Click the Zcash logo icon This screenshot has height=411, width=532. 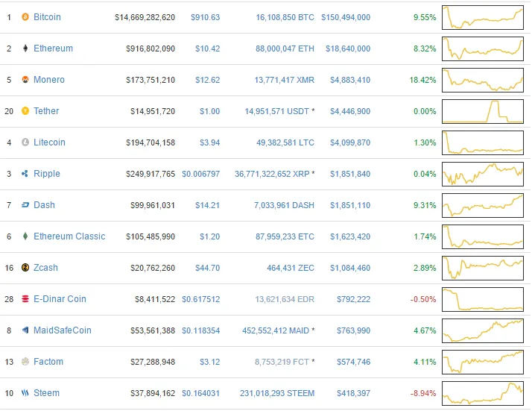coord(25,267)
